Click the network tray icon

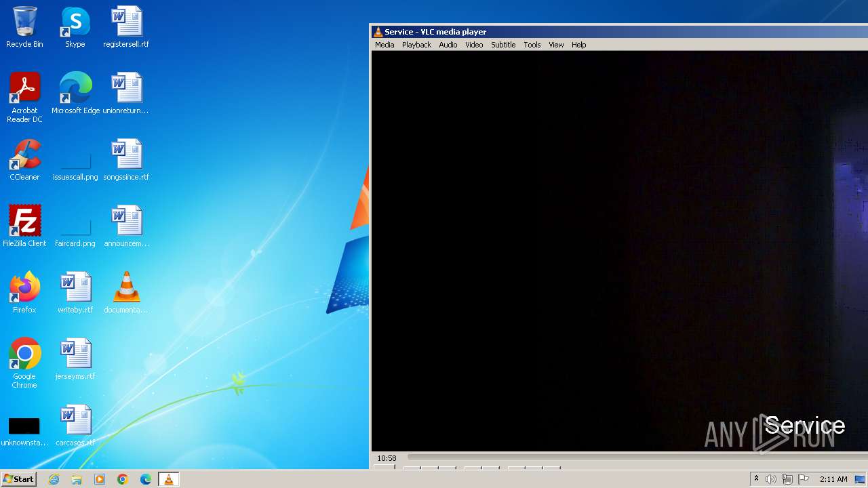(787, 479)
